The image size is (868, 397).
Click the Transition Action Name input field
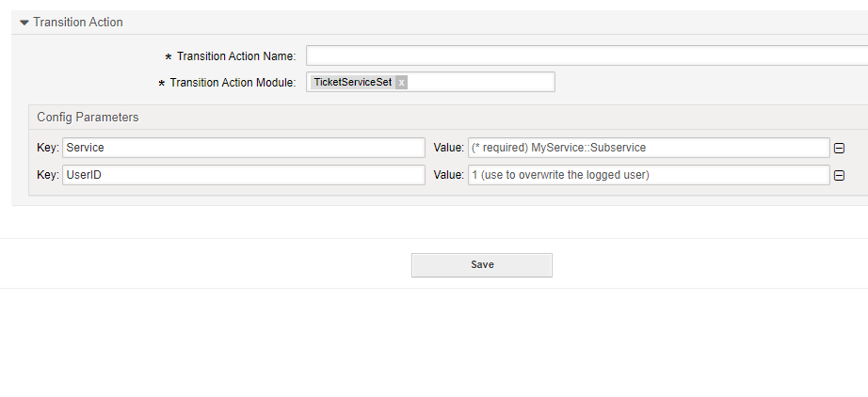click(586, 56)
